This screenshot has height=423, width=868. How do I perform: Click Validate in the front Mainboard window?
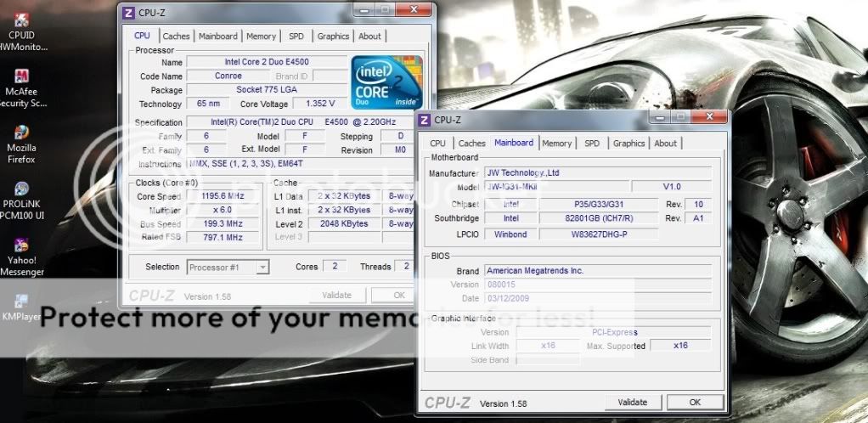(x=633, y=403)
